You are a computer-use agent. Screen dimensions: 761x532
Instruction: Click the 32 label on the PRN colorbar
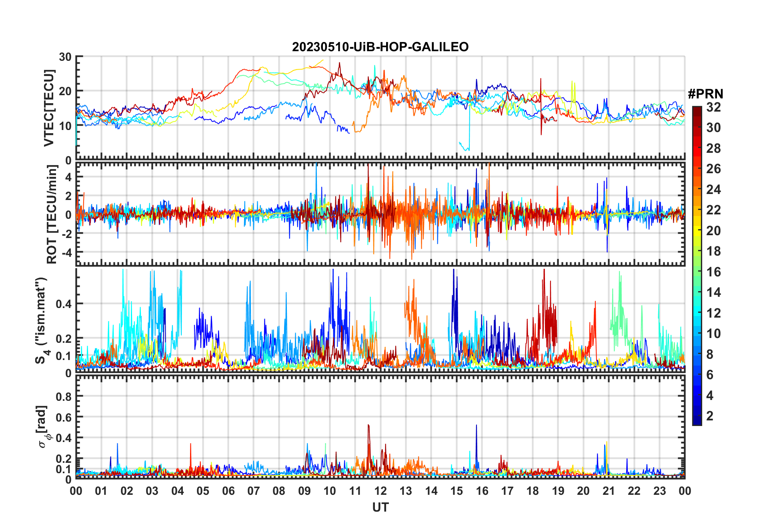713,107
